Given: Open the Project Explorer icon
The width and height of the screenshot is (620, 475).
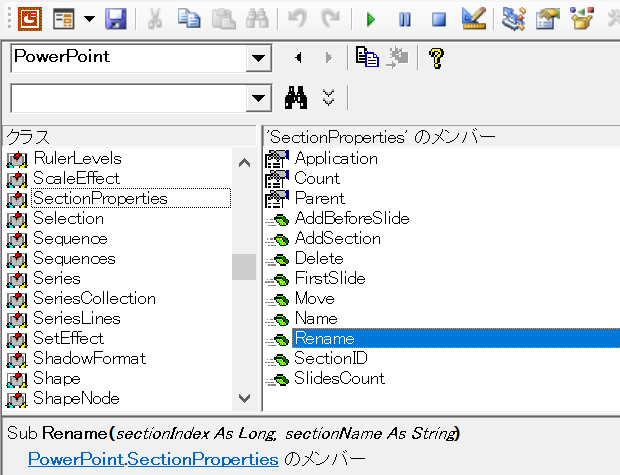Looking at the screenshot, I should tap(513, 19).
